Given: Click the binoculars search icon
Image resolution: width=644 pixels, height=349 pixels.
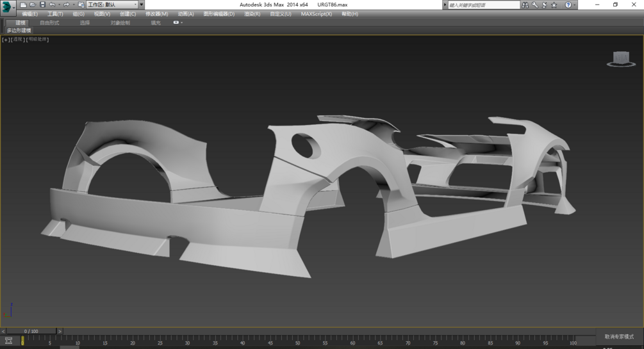Looking at the screenshot, I should click(x=525, y=5).
